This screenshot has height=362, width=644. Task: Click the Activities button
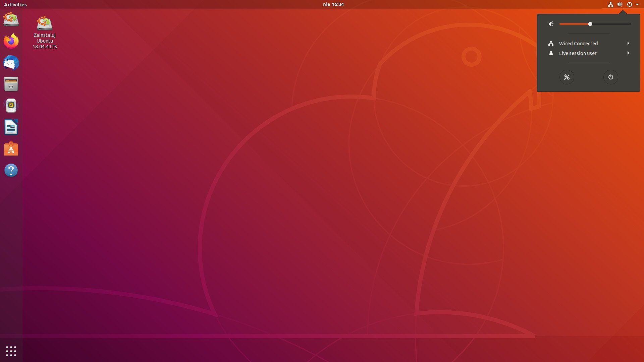click(x=15, y=4)
